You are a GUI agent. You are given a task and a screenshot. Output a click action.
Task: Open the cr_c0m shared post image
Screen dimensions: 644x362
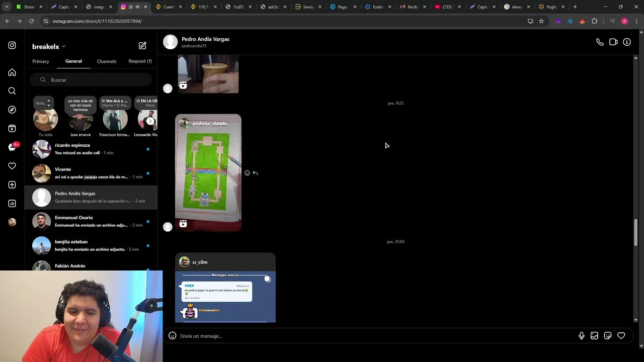point(225,297)
